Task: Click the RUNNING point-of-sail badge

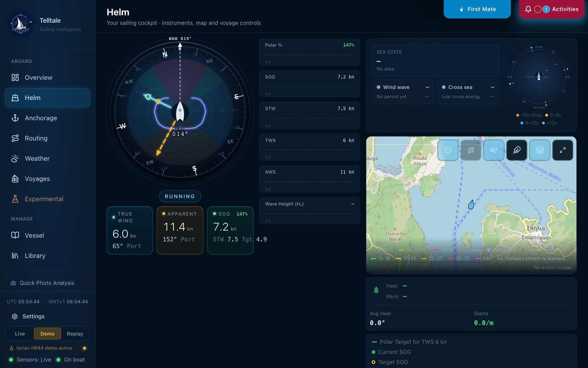Action: coord(180,196)
